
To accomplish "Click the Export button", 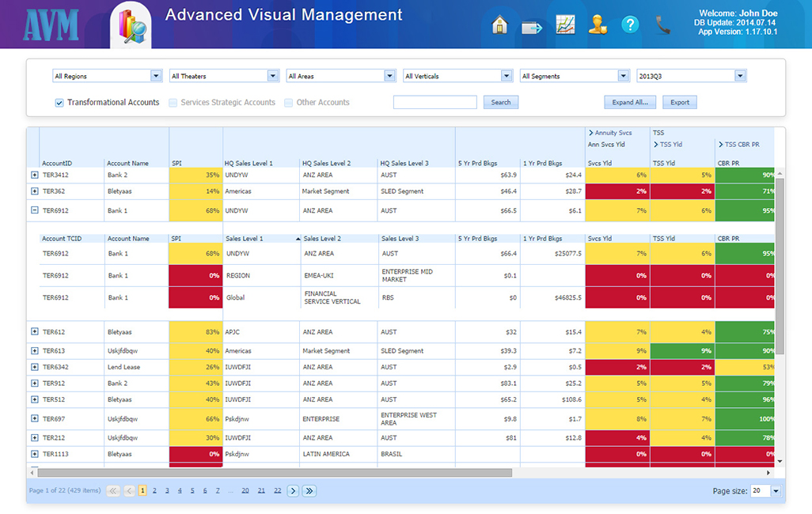I will tap(680, 102).
